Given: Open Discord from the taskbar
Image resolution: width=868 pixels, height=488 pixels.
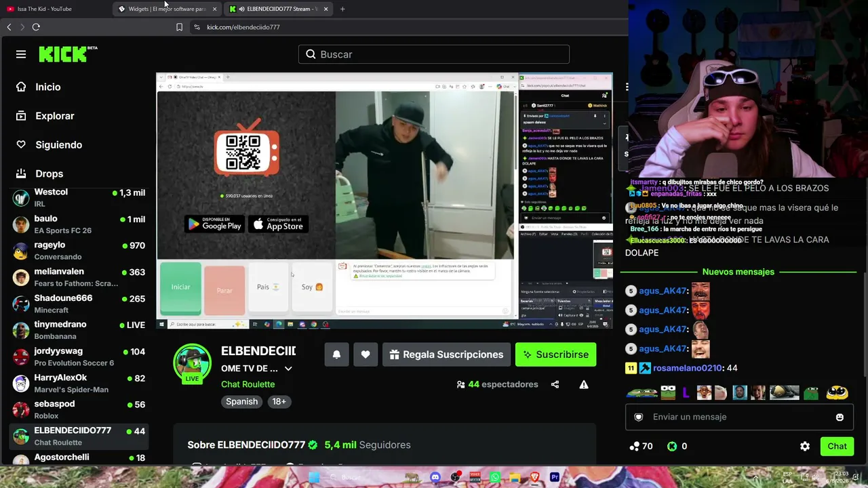Looking at the screenshot, I should click(435, 477).
